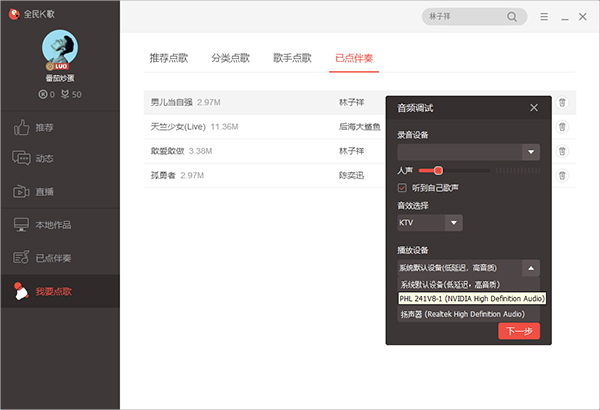The height and width of the screenshot is (410, 600).
Task: Switch to the 分类点歌 tab
Action: coord(231,58)
